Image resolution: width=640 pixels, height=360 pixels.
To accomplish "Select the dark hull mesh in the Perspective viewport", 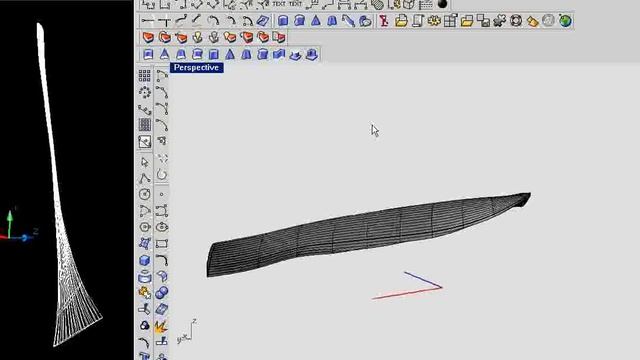I will click(x=369, y=235).
